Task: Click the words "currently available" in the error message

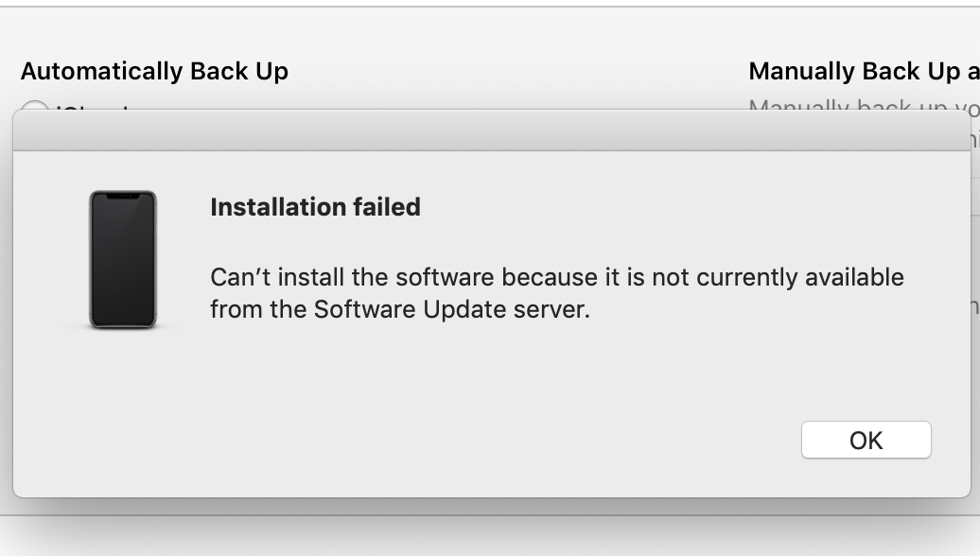Action: coord(800,277)
